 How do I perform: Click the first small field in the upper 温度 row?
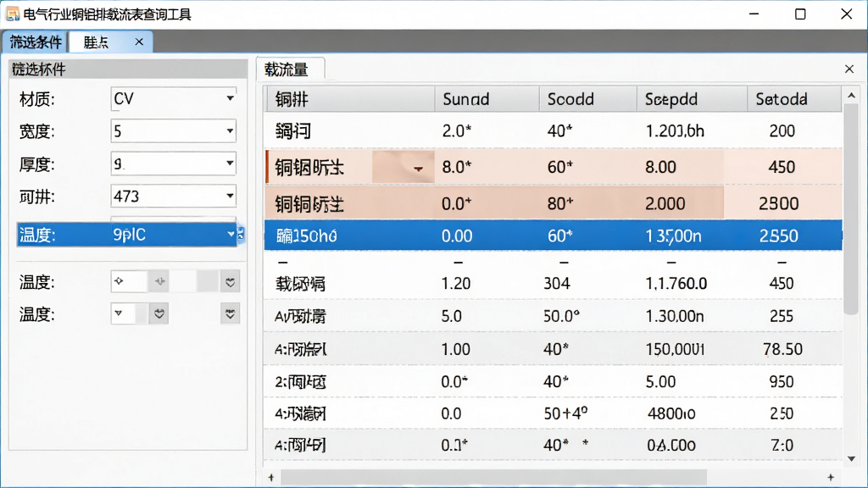pyautogui.click(x=129, y=281)
